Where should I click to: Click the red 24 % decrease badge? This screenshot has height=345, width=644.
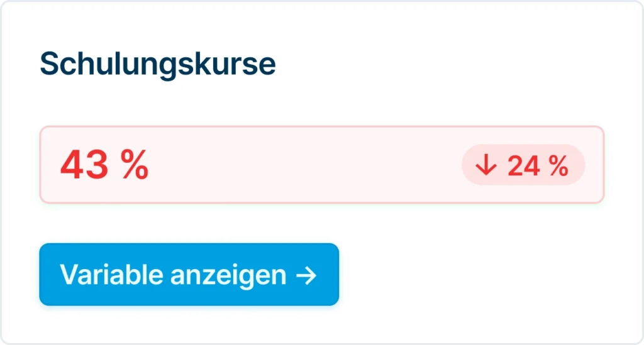(523, 166)
